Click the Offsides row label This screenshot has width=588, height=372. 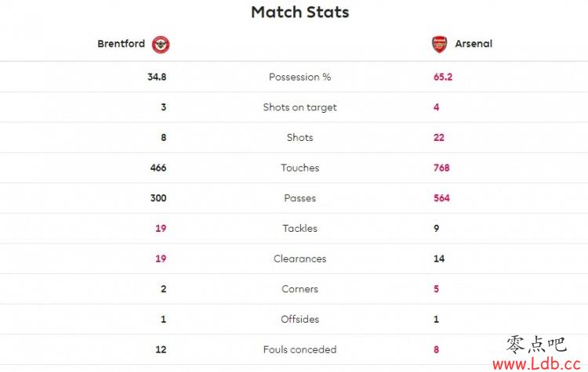tap(300, 320)
